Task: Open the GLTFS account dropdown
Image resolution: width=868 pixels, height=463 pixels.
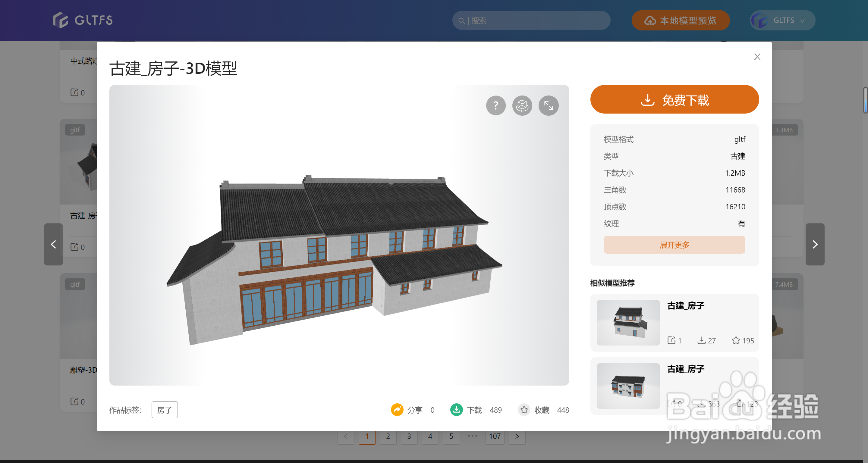Action: pos(782,20)
